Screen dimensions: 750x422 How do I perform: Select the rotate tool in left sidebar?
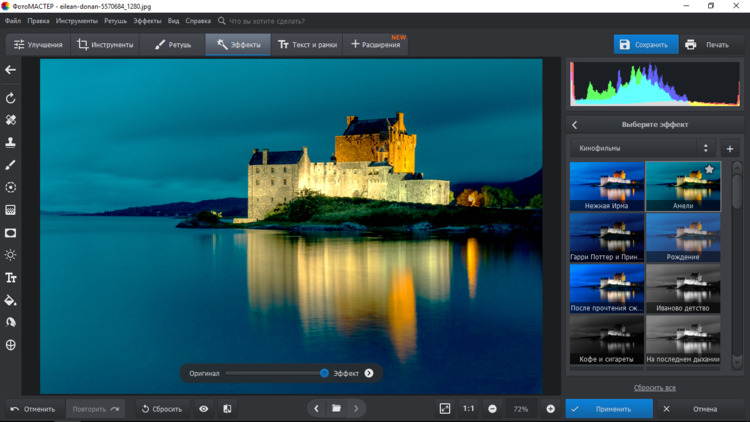click(x=11, y=98)
